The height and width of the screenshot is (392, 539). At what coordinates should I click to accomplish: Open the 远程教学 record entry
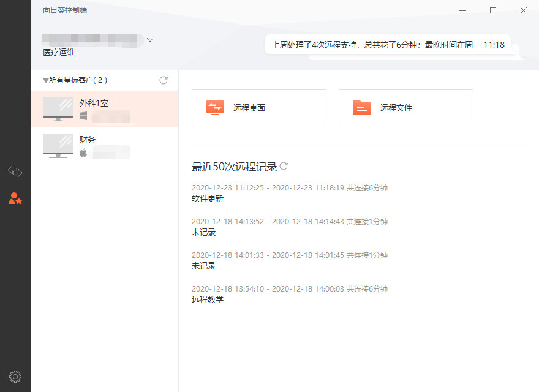coord(208,300)
